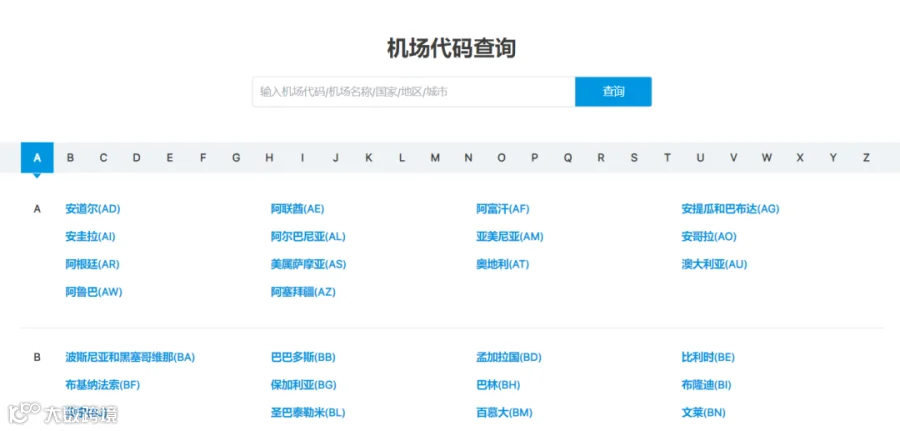Switch to the P letter tab
Viewport: 900px width, 431px height.
(534, 158)
